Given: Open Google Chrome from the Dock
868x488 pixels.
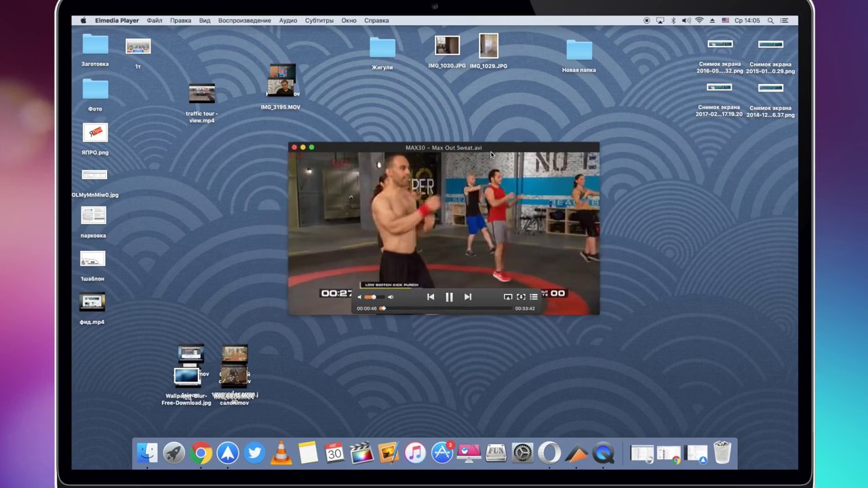Looking at the screenshot, I should 201,453.
